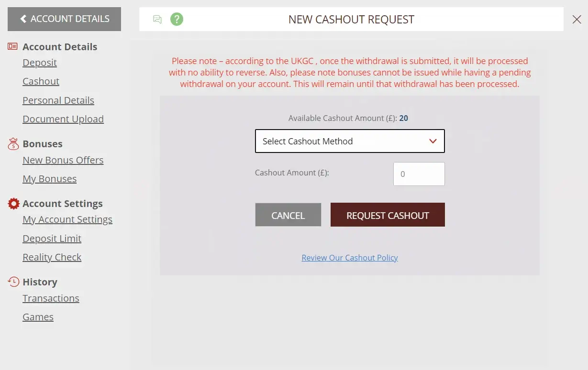This screenshot has height=370, width=588.
Task: Click the Account Settings gear icon
Action: [13, 203]
